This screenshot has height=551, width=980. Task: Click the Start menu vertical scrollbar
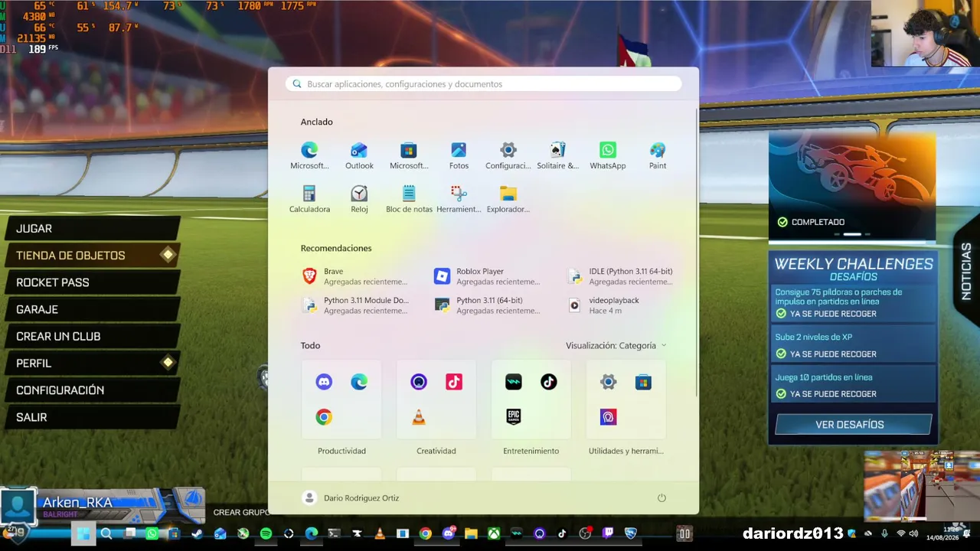click(696, 253)
